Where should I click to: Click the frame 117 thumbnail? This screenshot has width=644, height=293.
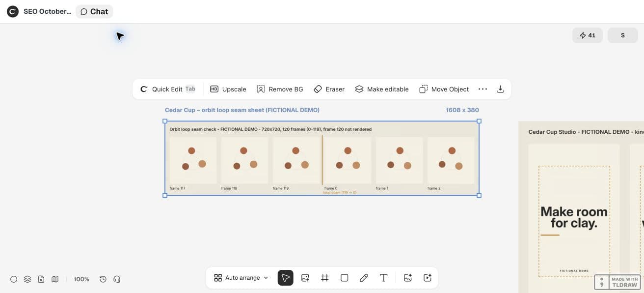(x=193, y=160)
